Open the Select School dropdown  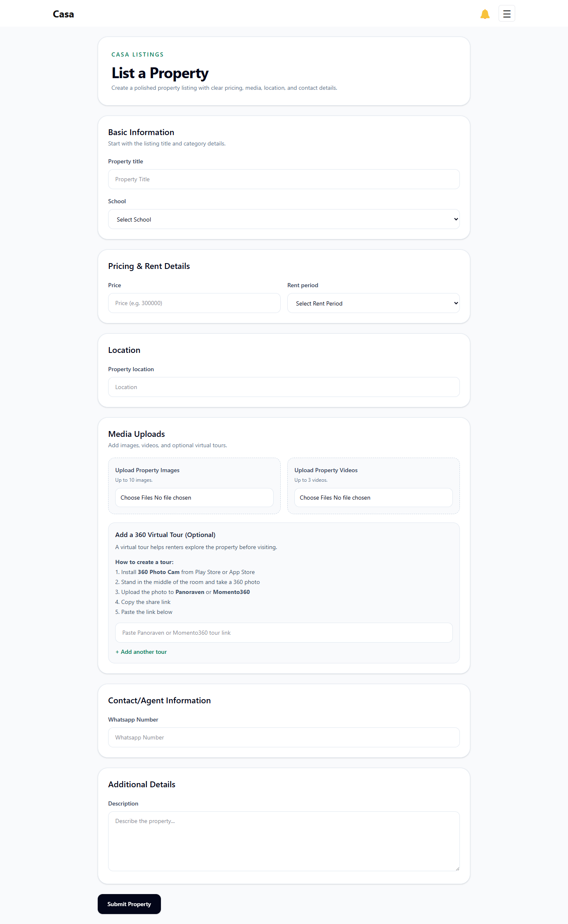[284, 219]
